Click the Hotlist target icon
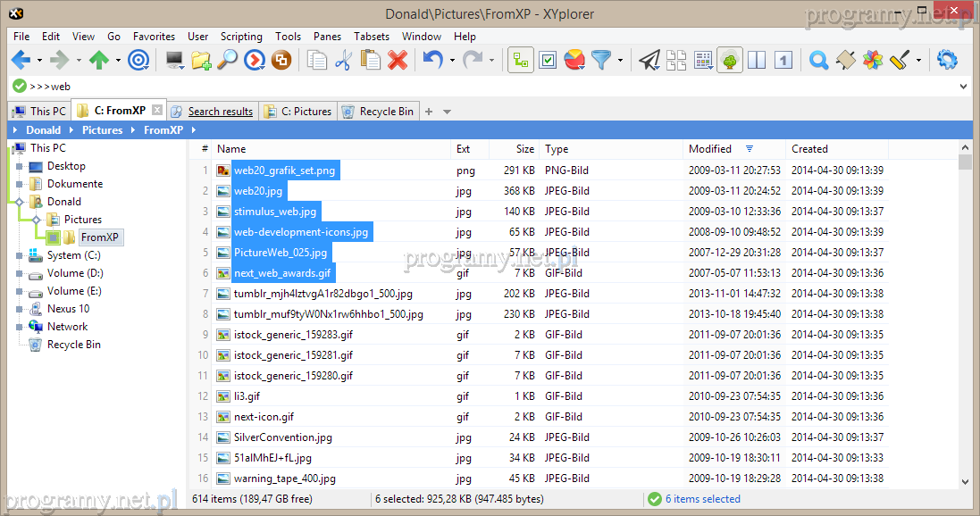Image resolution: width=980 pixels, height=516 pixels. click(138, 61)
